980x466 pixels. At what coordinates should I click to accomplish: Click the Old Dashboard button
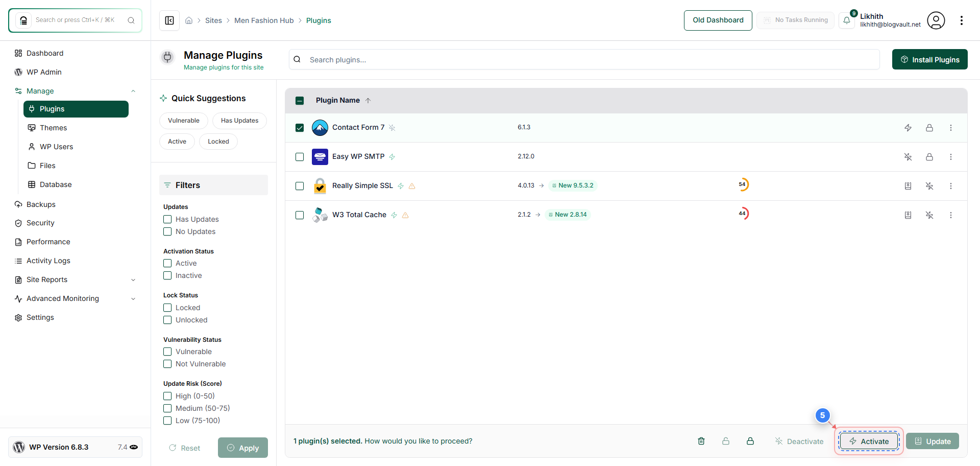coord(718,20)
